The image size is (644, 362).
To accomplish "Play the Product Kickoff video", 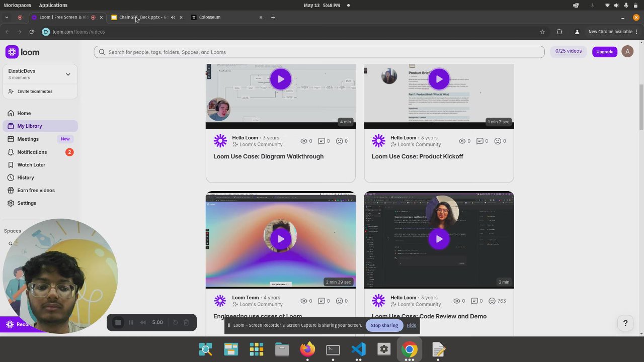I will [x=439, y=79].
